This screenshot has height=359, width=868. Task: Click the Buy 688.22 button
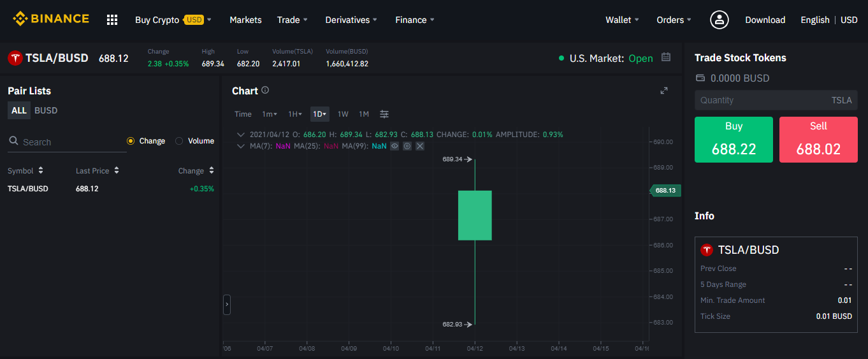point(734,140)
